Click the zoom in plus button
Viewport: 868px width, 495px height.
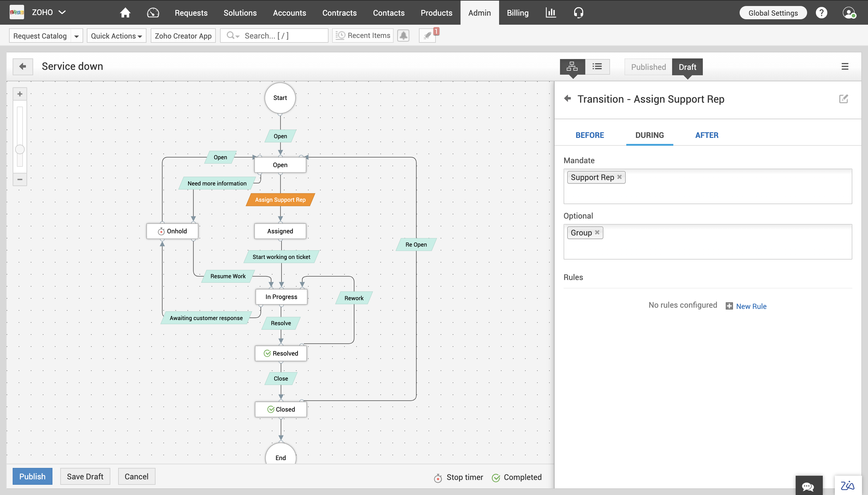(20, 94)
